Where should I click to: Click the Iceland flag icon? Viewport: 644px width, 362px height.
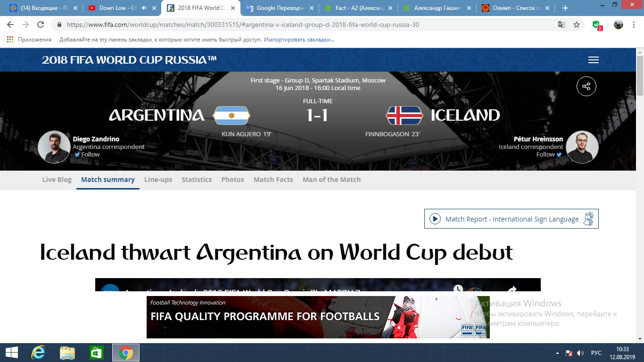(404, 115)
